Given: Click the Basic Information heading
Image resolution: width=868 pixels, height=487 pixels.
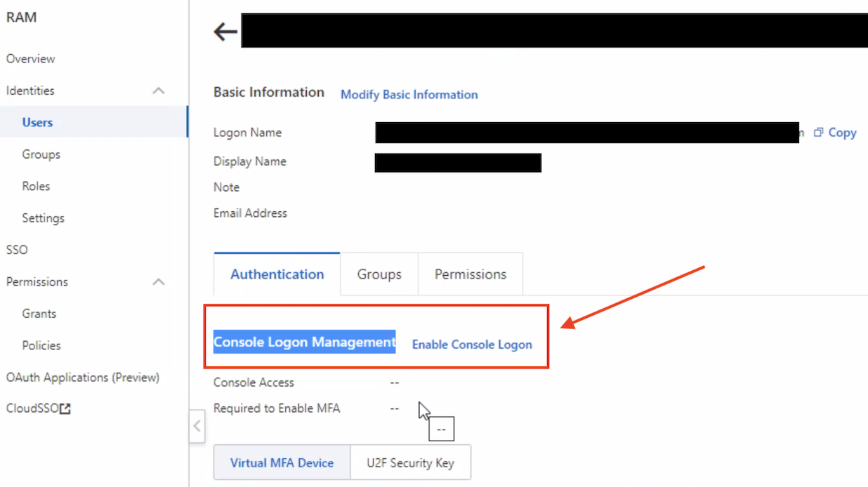Looking at the screenshot, I should 269,92.
